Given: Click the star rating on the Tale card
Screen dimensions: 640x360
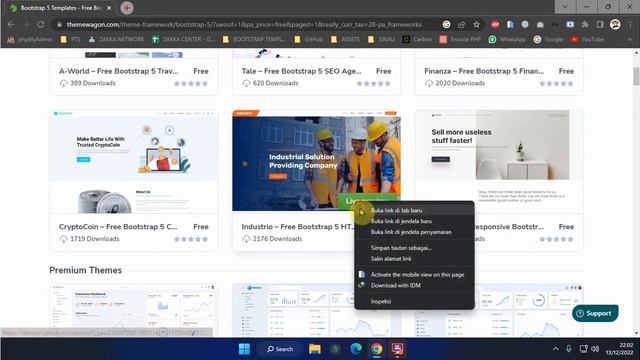Looking at the screenshot, I should tap(373, 83).
